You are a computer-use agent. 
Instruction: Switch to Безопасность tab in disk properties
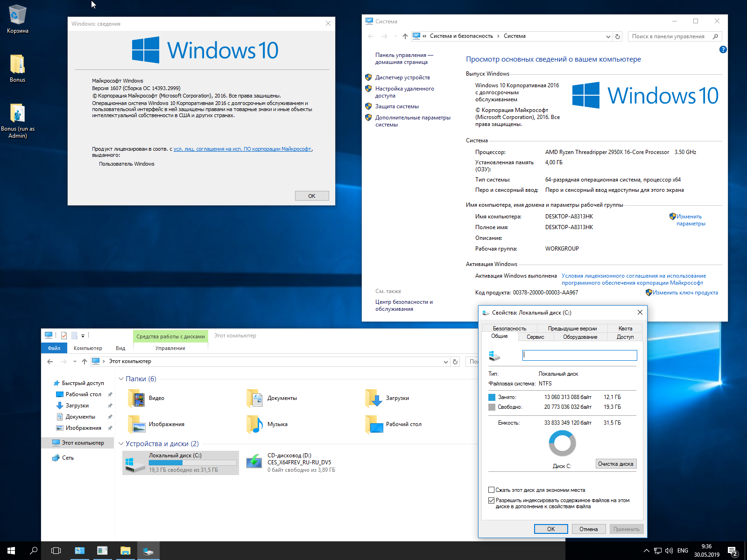click(x=509, y=329)
